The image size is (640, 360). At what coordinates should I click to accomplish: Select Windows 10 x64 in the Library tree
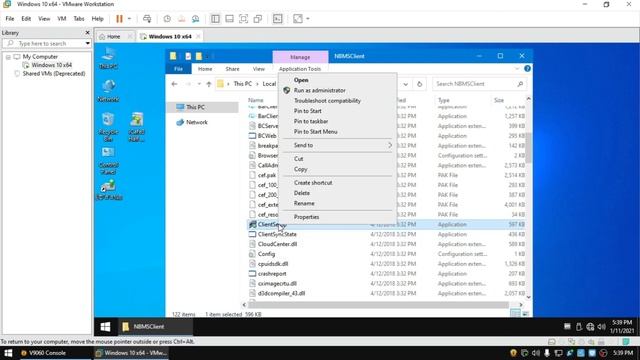pyautogui.click(x=51, y=65)
